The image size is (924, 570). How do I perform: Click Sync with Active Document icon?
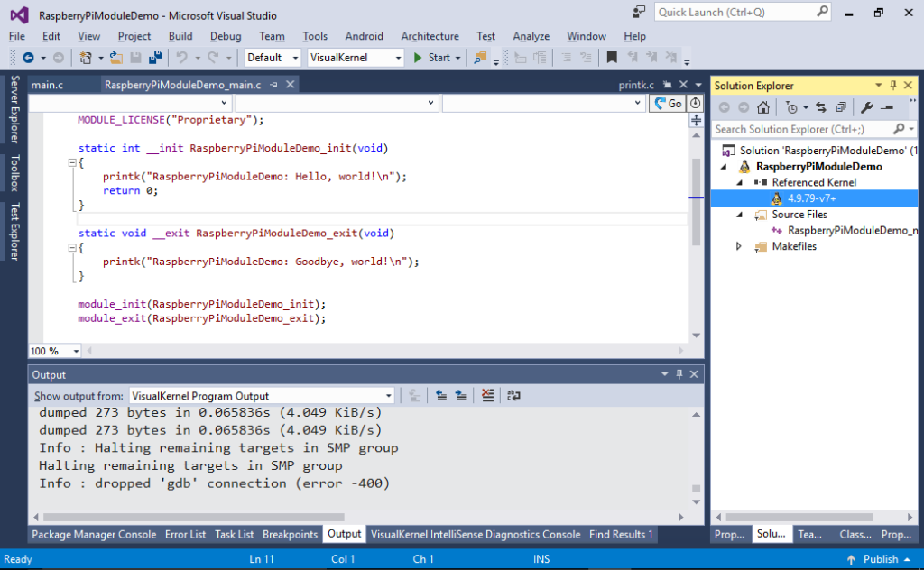coord(821,107)
